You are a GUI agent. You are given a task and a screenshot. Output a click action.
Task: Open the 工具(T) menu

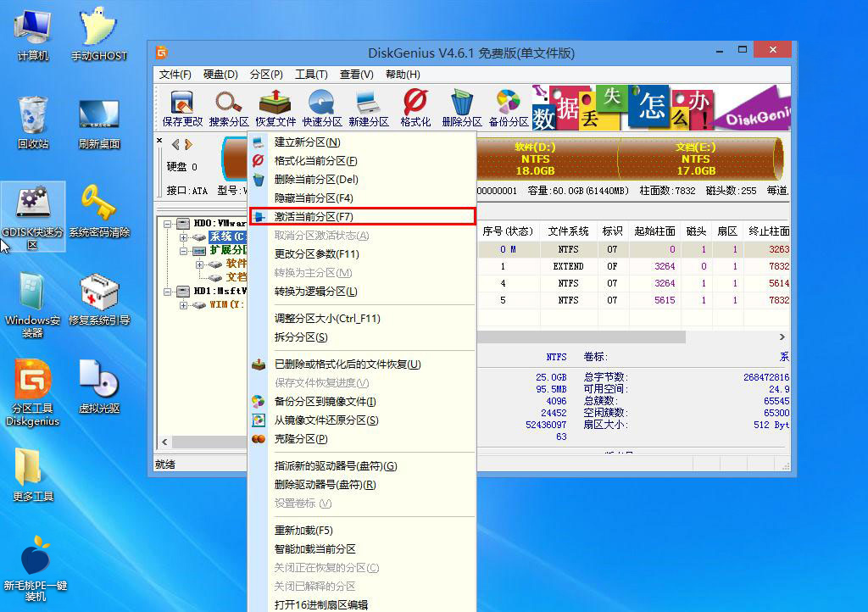pos(311,74)
